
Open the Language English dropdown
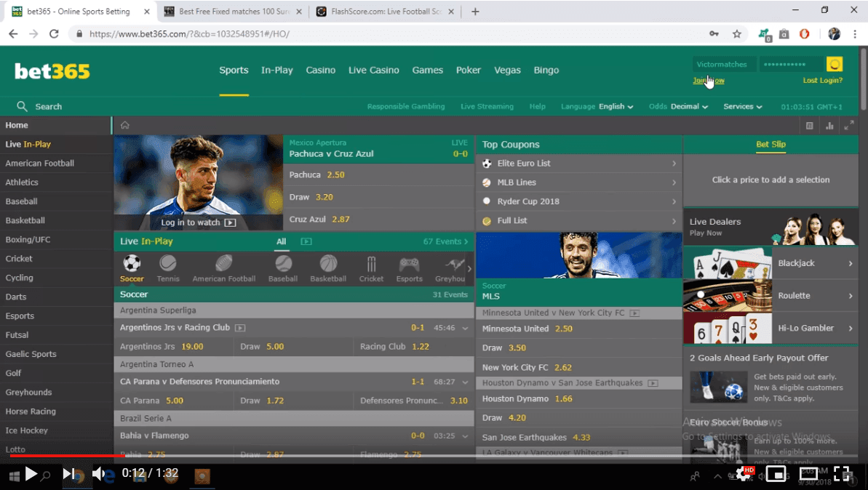tap(597, 106)
